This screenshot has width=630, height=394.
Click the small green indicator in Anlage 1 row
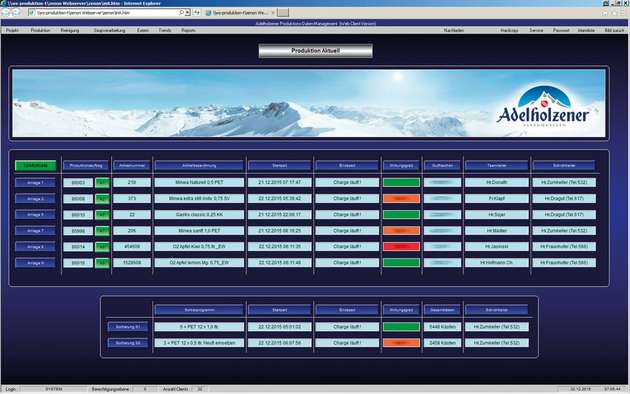(x=102, y=183)
